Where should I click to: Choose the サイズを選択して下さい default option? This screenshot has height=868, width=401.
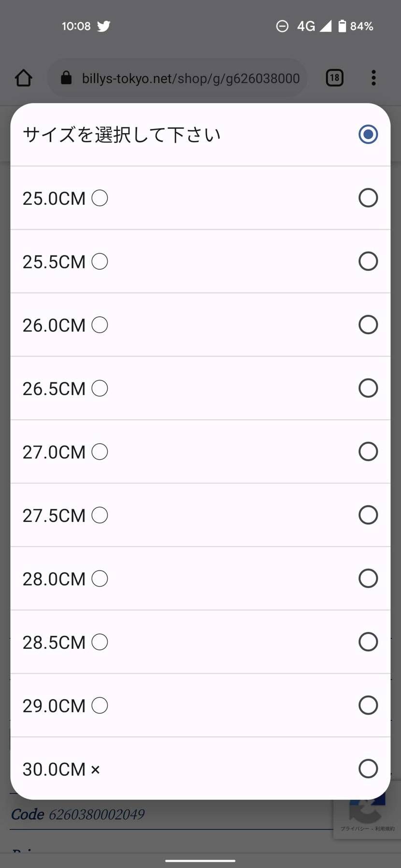[x=200, y=135]
